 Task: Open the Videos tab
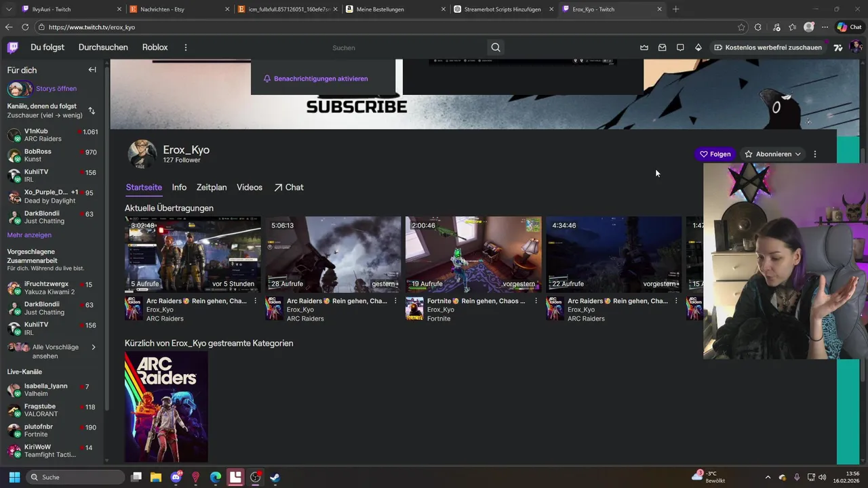[x=250, y=188]
